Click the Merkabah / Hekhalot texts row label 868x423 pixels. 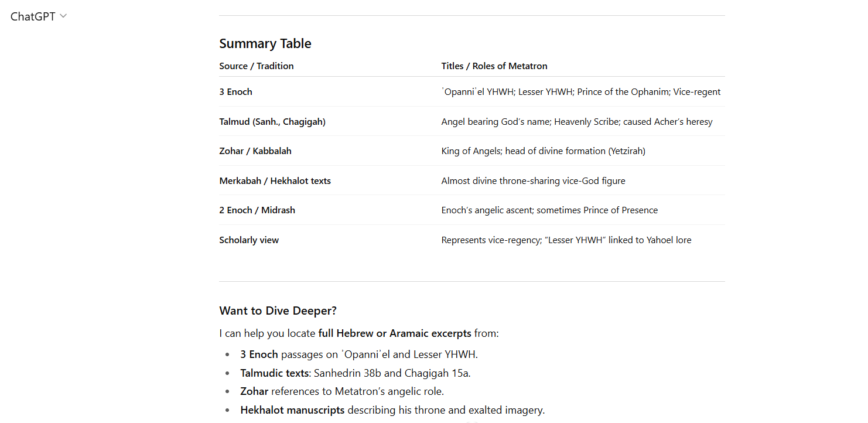click(275, 180)
